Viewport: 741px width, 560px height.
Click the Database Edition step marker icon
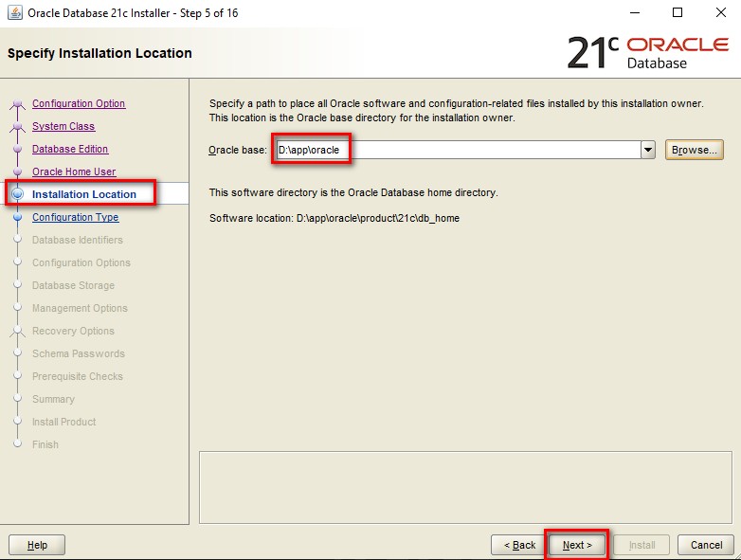tap(17, 149)
